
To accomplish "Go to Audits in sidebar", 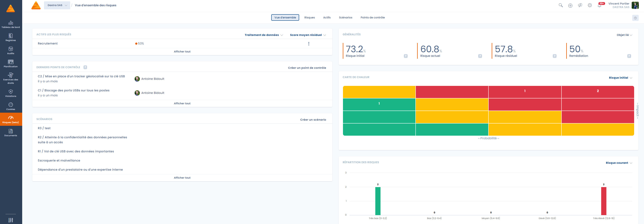I will click(x=11, y=50).
